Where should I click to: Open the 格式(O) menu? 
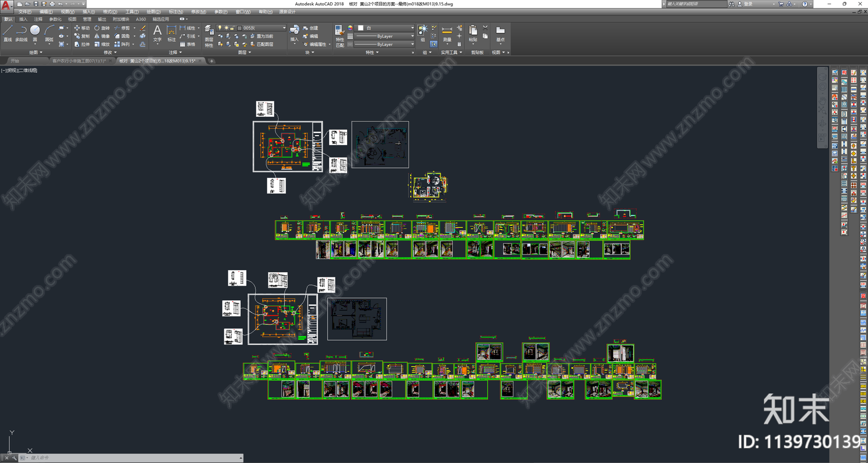[x=110, y=12]
